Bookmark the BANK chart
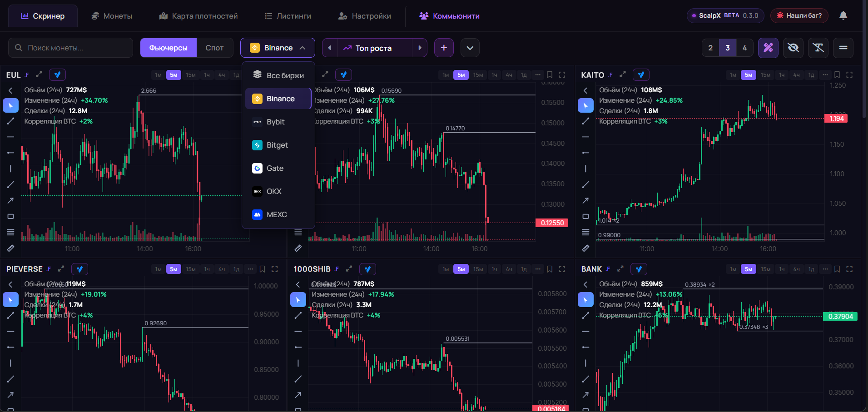The image size is (868, 412). click(x=837, y=269)
